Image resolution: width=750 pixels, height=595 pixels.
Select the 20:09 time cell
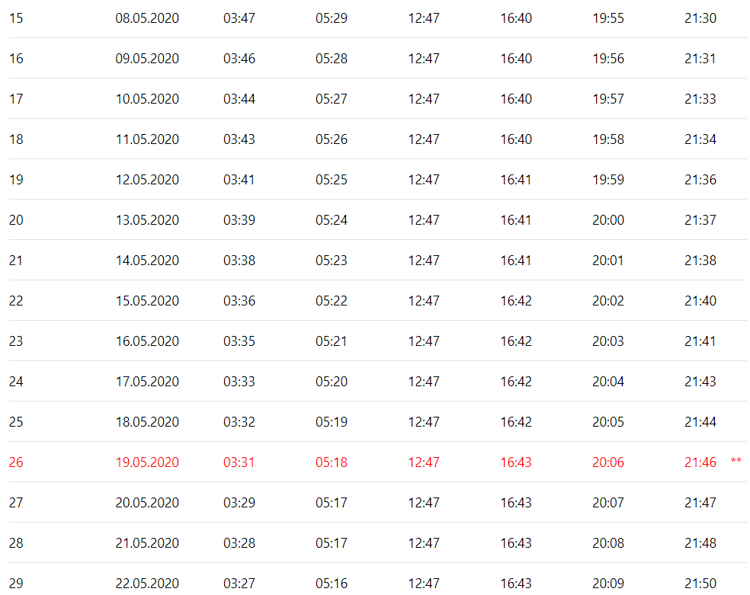pyautogui.click(x=608, y=583)
